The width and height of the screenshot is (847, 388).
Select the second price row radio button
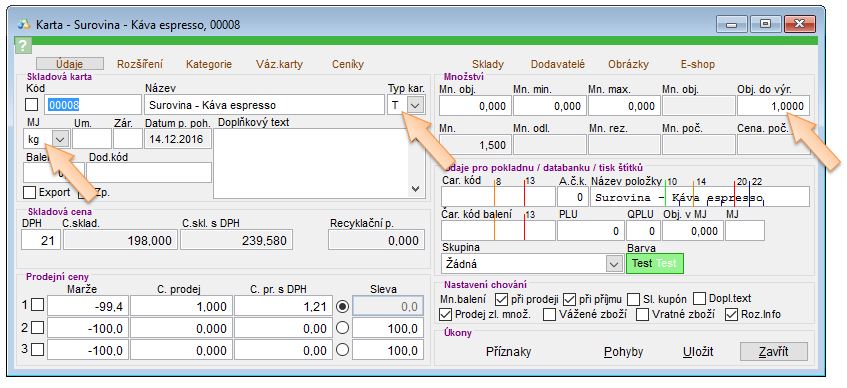point(342,328)
